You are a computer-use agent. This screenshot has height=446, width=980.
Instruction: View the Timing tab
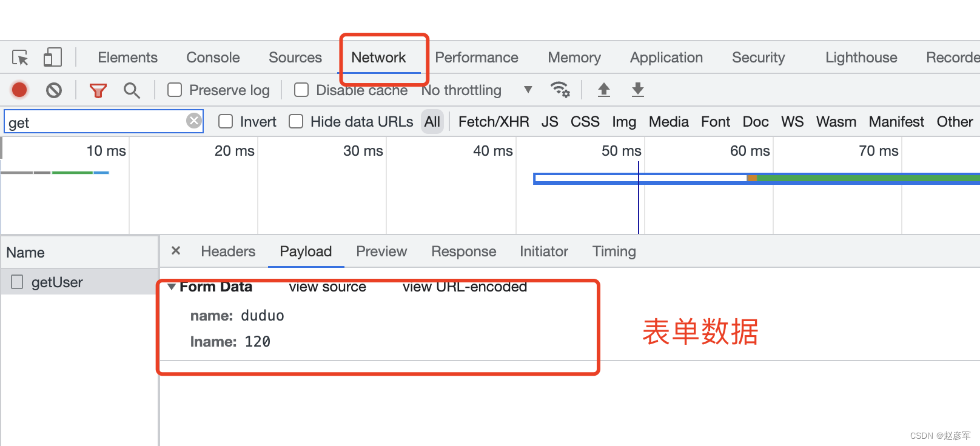coord(614,251)
